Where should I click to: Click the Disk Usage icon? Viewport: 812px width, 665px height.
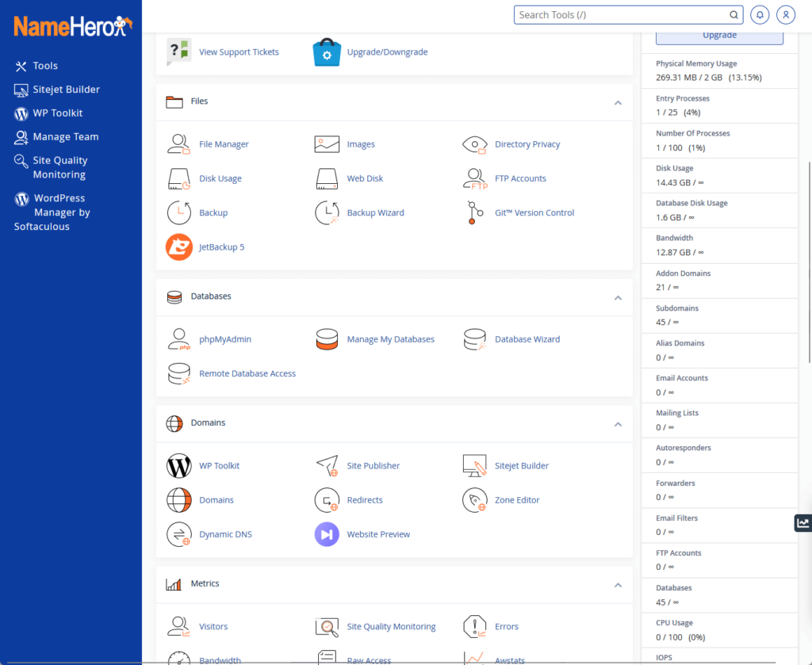[178, 178]
